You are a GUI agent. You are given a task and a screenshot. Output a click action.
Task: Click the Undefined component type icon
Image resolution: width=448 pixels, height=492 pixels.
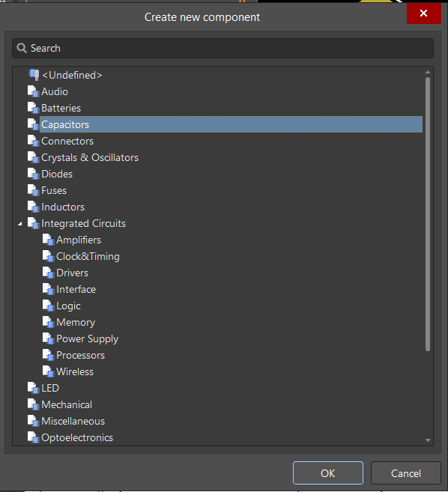tap(34, 75)
